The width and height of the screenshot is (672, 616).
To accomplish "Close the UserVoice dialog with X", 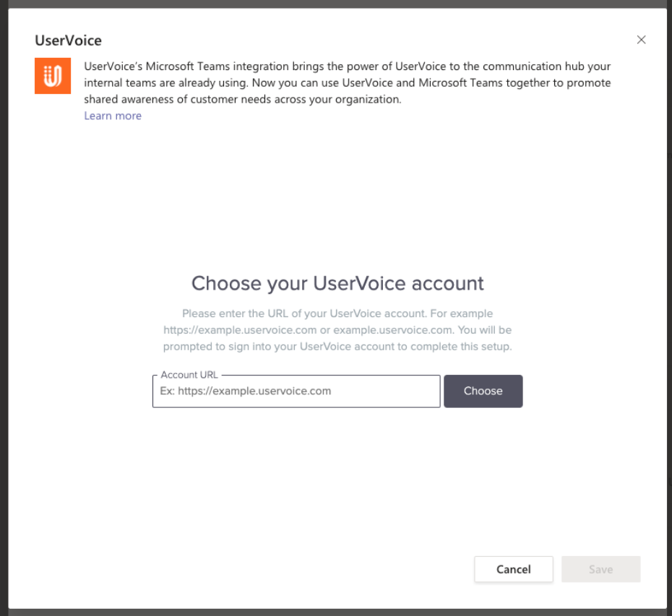I will pos(641,40).
